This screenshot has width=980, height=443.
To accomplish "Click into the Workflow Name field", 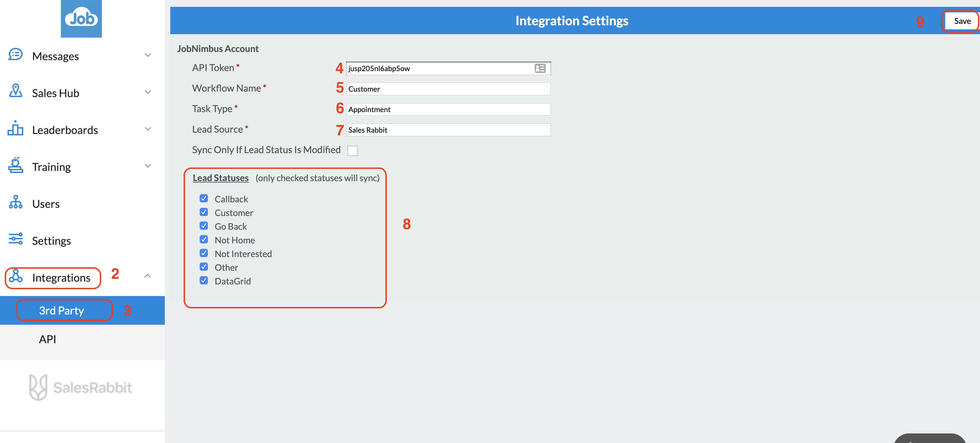I will [x=449, y=89].
